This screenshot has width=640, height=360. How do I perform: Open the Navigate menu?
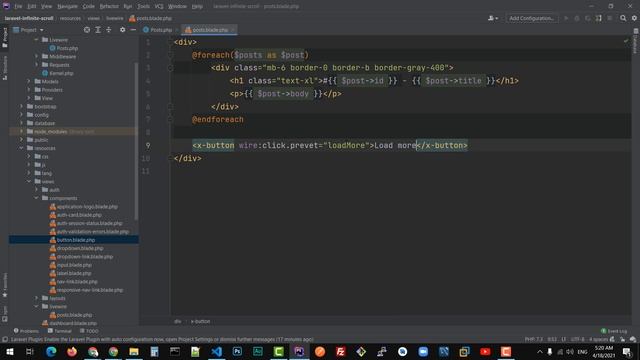67,6
